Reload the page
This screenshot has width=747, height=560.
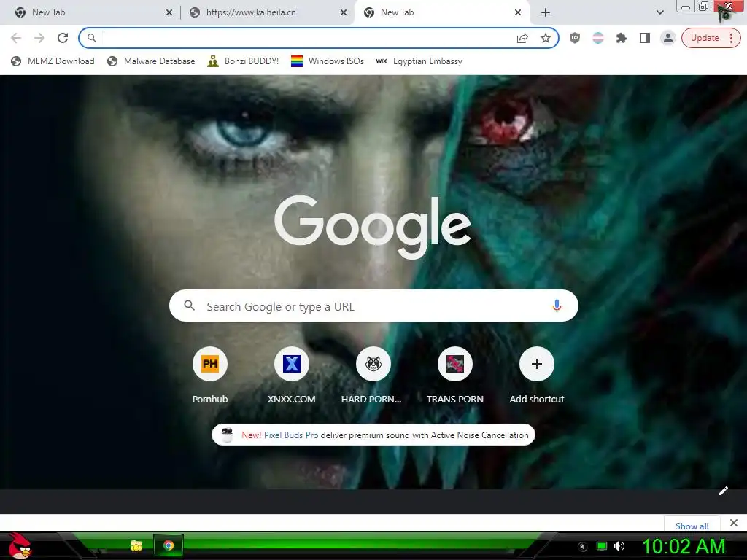pos(63,38)
